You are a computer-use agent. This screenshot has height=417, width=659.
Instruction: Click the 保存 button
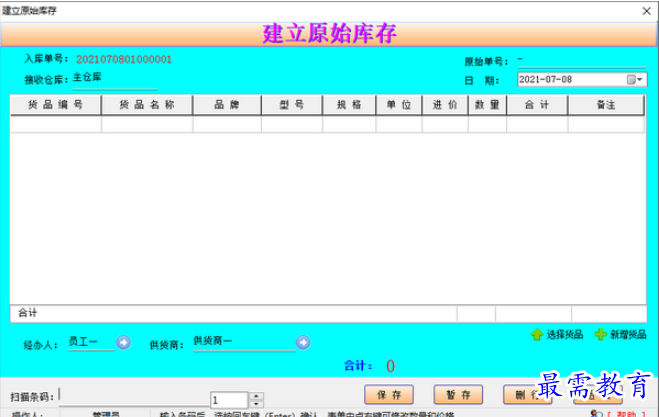point(389,395)
